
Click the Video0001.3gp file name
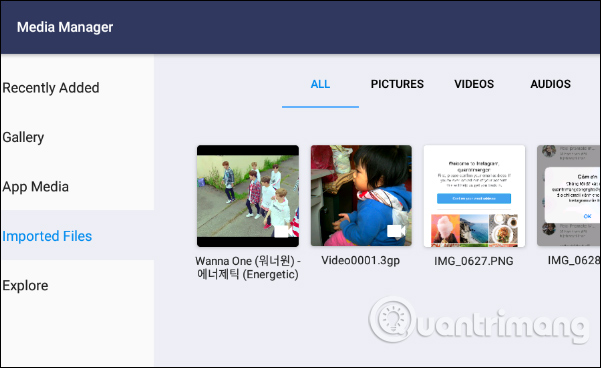[361, 261]
